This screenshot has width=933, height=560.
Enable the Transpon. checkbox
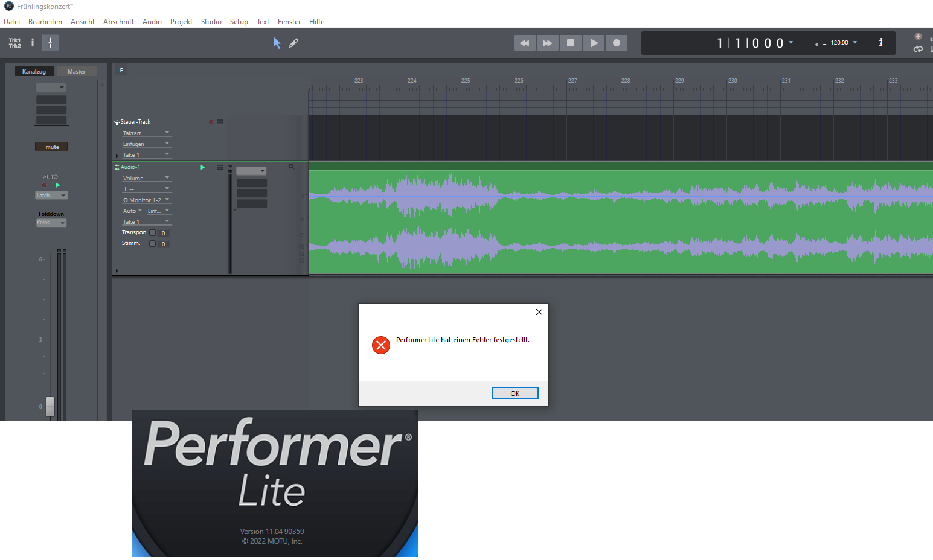153,233
